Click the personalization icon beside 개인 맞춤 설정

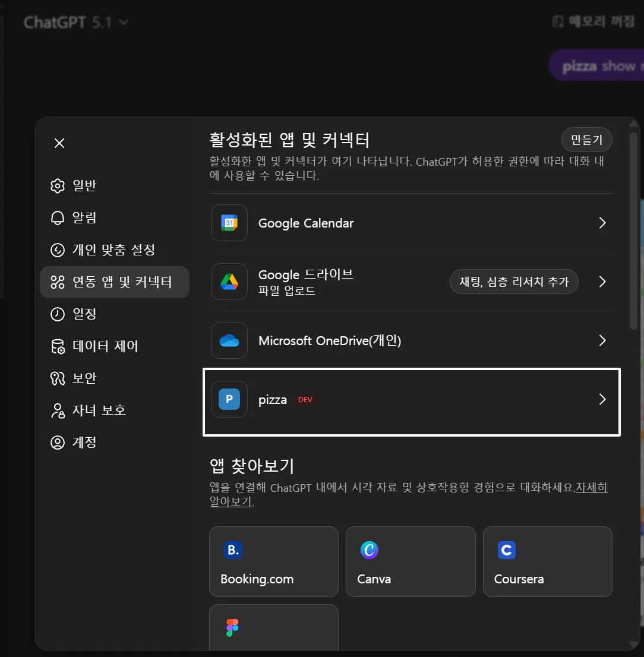pyautogui.click(x=58, y=250)
